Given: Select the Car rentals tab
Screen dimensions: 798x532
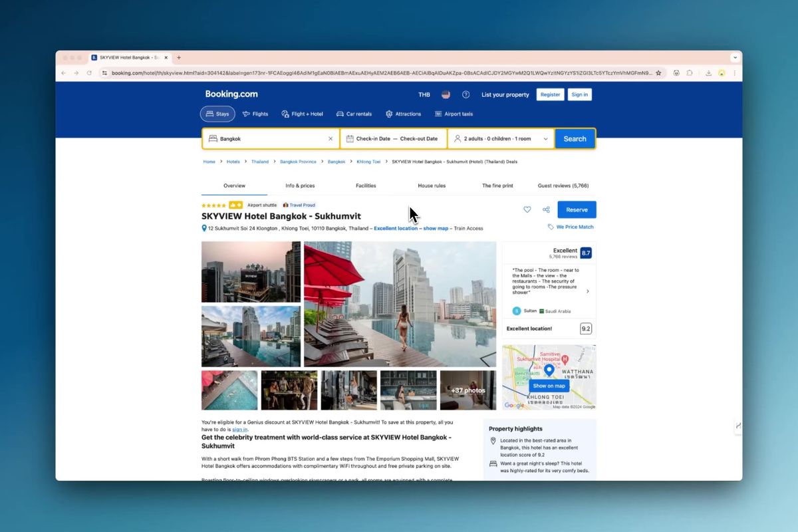Looking at the screenshot, I should click(x=354, y=114).
